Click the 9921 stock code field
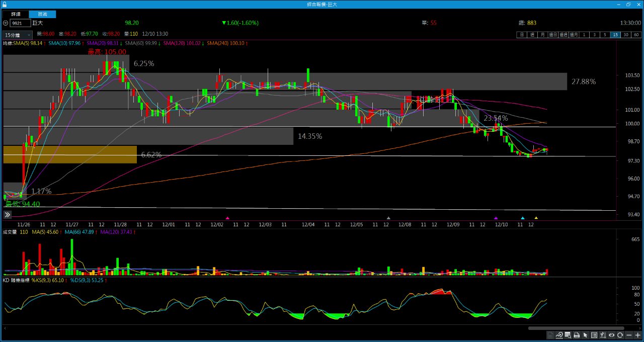The image size is (644, 342). [x=20, y=23]
